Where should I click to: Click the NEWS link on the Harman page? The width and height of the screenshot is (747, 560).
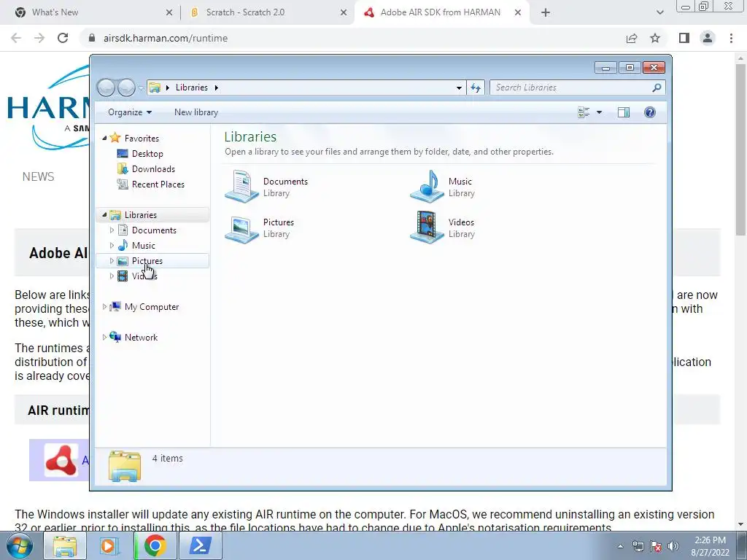pos(38,176)
